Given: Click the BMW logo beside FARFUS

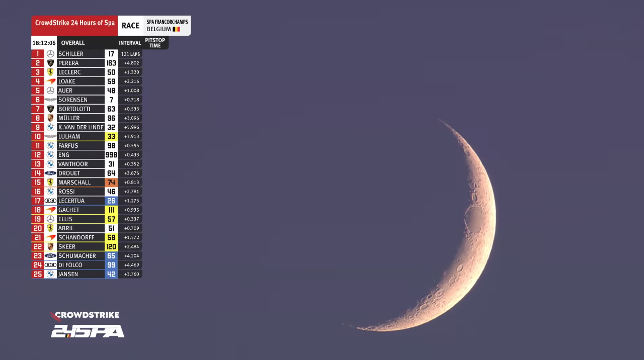Looking at the screenshot, I should click(50, 145).
